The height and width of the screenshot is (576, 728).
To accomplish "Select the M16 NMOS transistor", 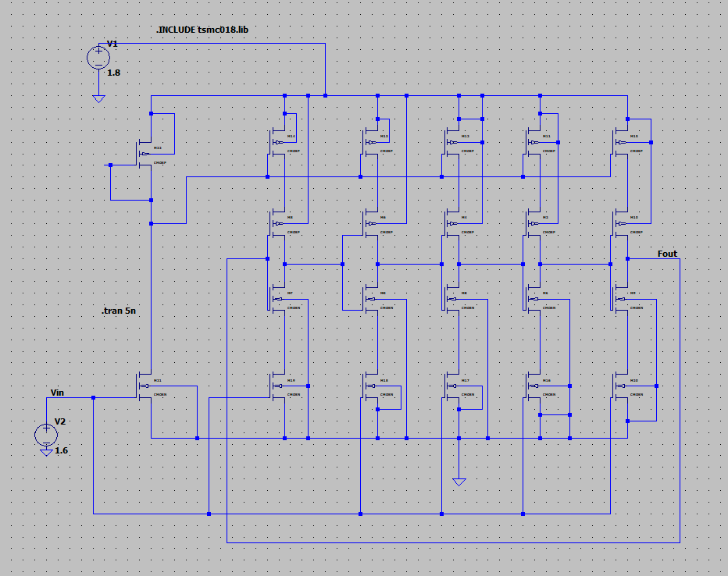I will (x=534, y=386).
